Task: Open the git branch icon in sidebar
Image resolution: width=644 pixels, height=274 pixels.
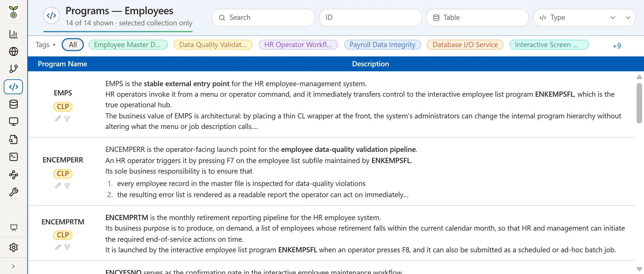Action: coord(14,69)
